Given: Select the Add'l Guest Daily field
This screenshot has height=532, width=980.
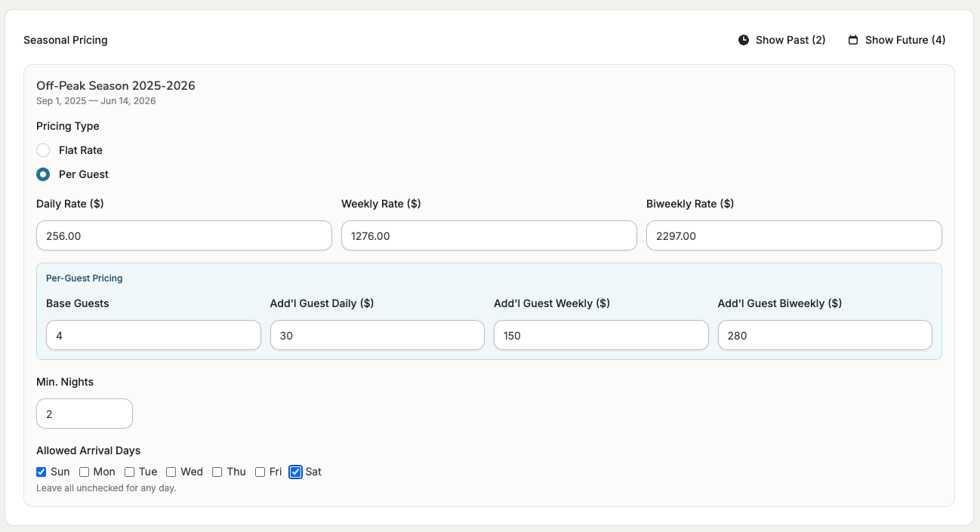Looking at the screenshot, I should 377,335.
